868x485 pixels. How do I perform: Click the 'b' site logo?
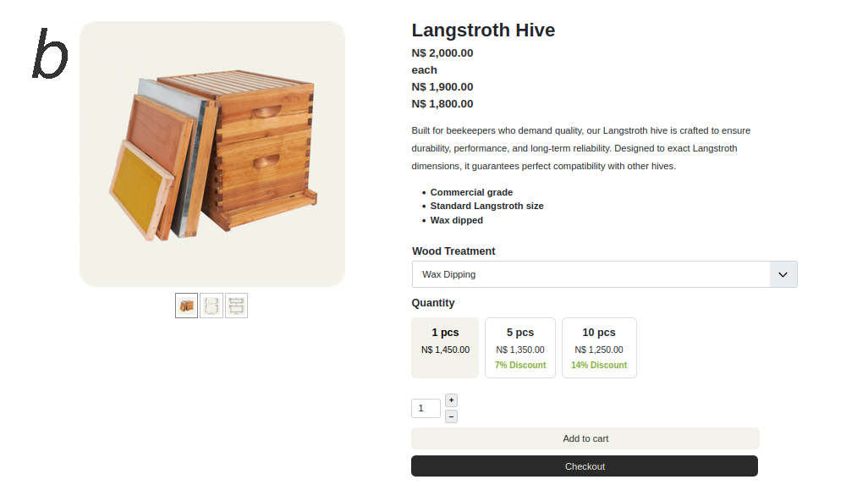tap(50, 55)
